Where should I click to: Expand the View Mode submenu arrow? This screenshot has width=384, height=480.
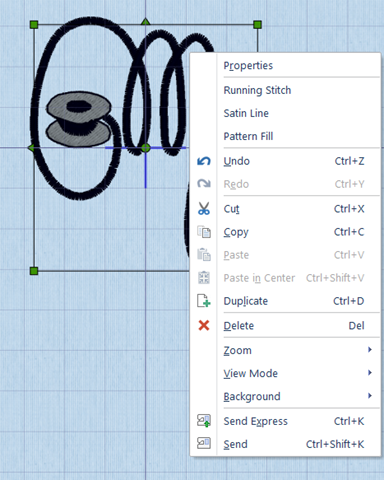370,373
